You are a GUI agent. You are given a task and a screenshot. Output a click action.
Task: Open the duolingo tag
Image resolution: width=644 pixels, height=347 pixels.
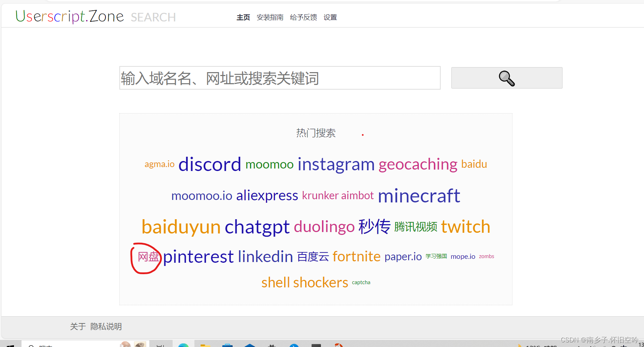(x=324, y=227)
